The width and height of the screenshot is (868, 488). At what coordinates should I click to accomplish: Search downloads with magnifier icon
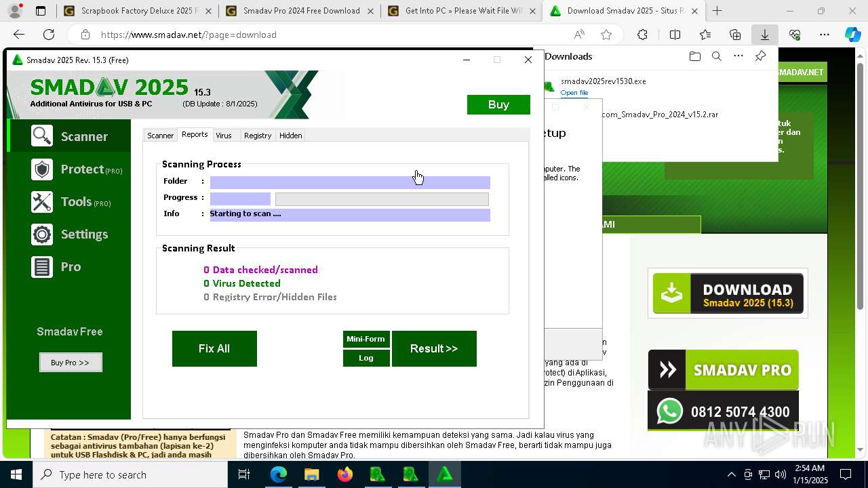point(717,56)
